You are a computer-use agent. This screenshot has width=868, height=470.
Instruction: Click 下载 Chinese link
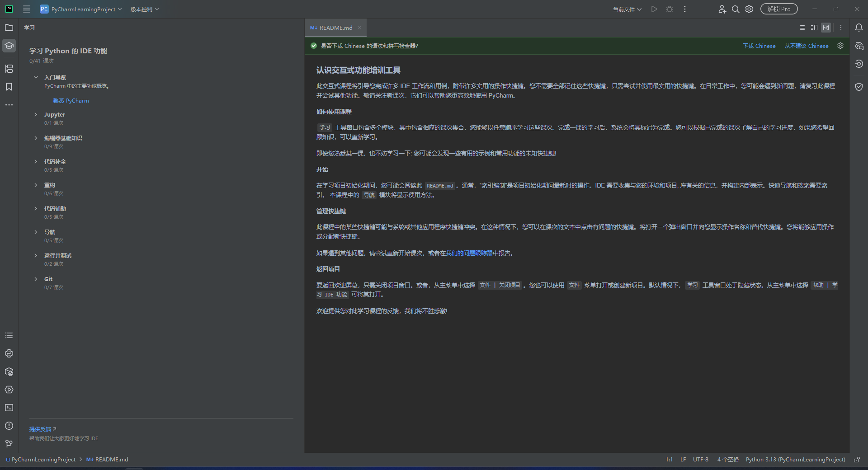(x=759, y=46)
